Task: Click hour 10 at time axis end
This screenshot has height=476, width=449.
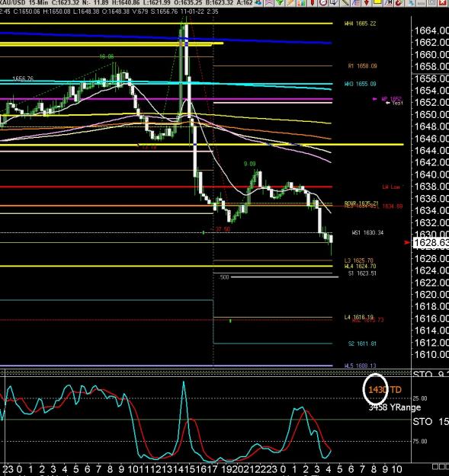Action: point(397,469)
